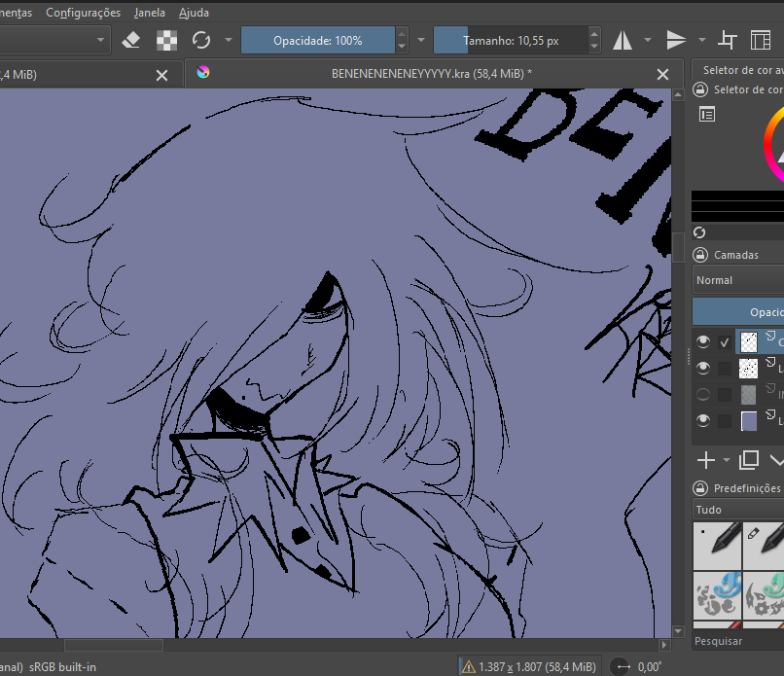The height and width of the screenshot is (676, 784).
Task: Switch to the first document tab ending in 4 MiB
Action: 75,75
